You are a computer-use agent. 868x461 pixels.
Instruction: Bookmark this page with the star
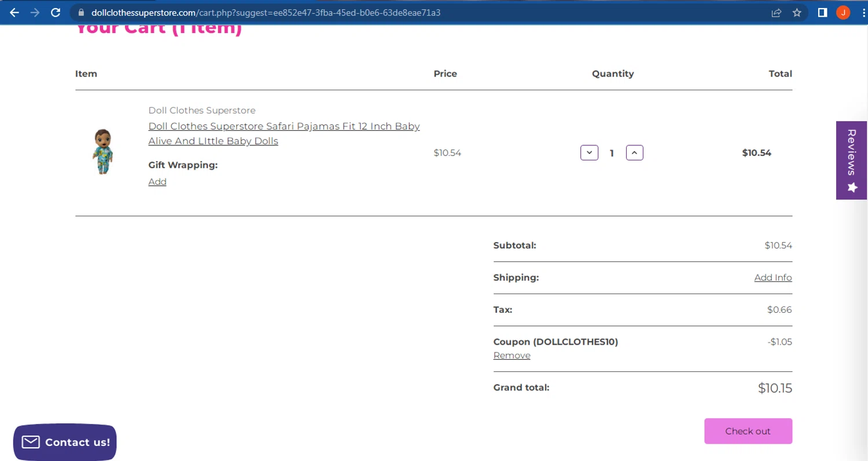click(797, 12)
